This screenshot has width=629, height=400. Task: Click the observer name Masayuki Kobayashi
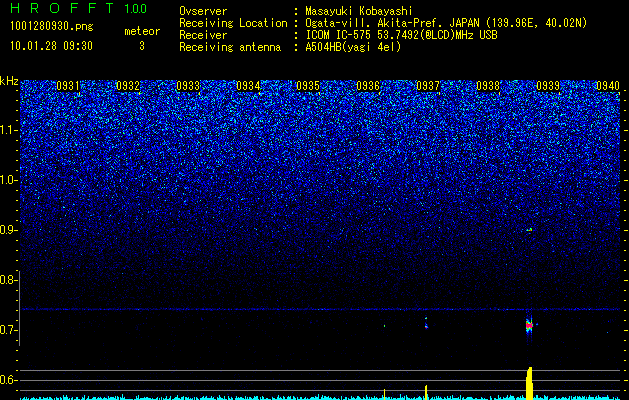[x=359, y=11]
